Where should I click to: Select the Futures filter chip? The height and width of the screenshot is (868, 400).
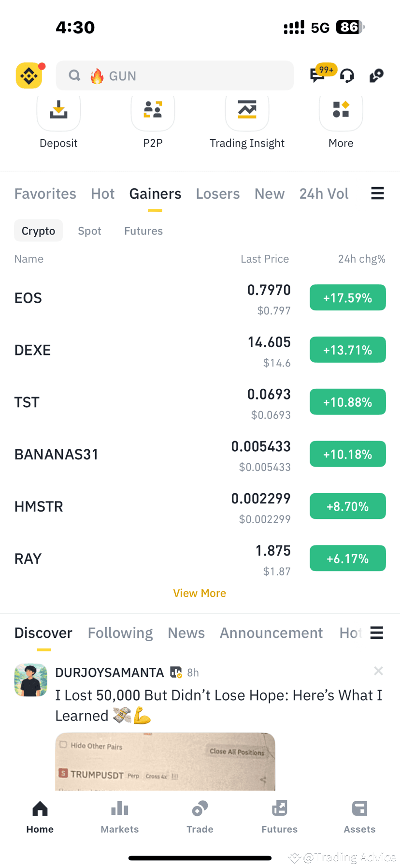pos(143,231)
